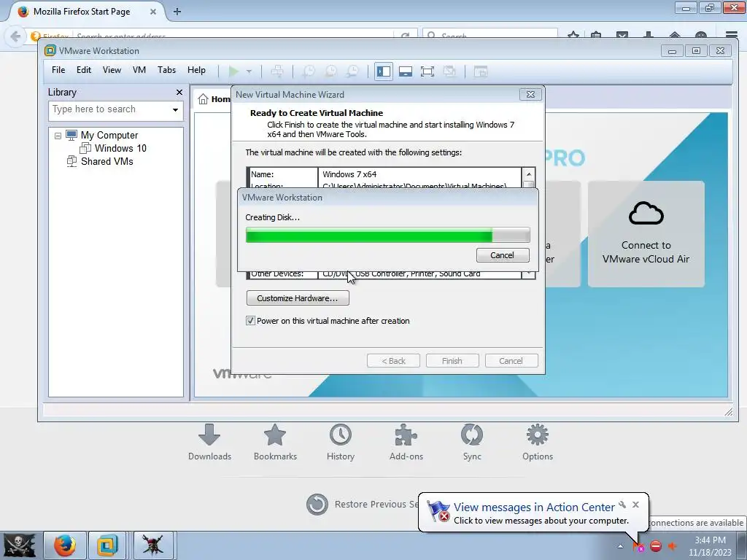Screen dimensions: 747x560
Task: Toggle the Show Library sidebar icon
Action: point(384,71)
